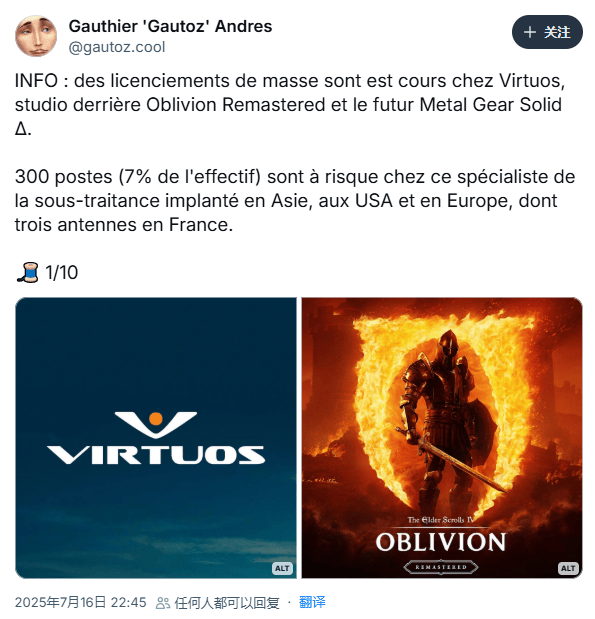The width and height of the screenshot is (595, 619).
Task: Click the Virtuos winged logo symbol
Action: click(156, 424)
